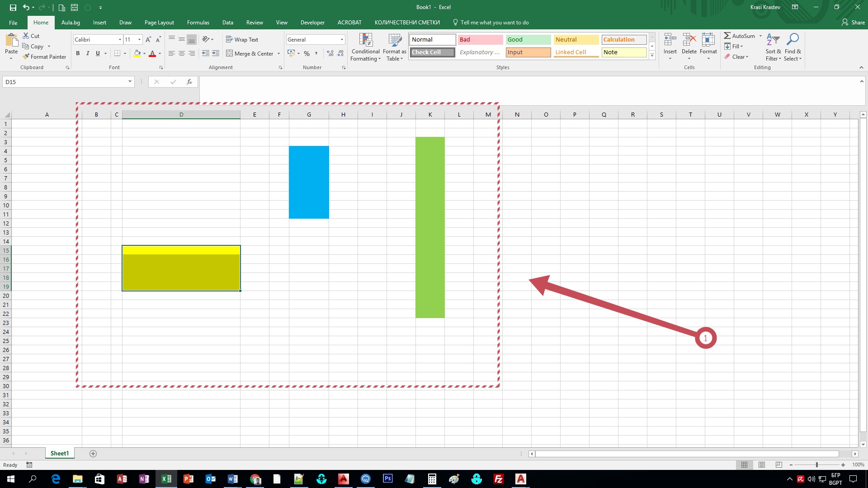Click Tell me what you want to do

pyautogui.click(x=491, y=23)
